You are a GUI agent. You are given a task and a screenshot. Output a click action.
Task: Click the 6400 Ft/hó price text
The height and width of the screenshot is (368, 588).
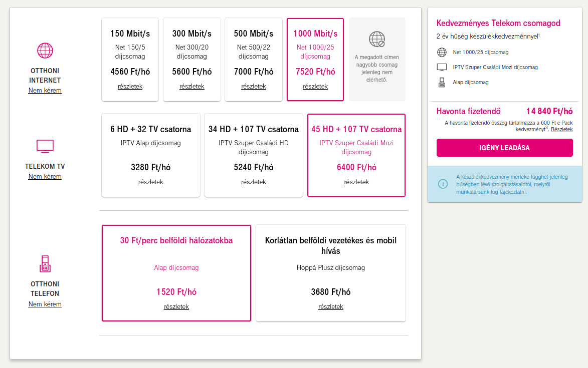(x=356, y=167)
